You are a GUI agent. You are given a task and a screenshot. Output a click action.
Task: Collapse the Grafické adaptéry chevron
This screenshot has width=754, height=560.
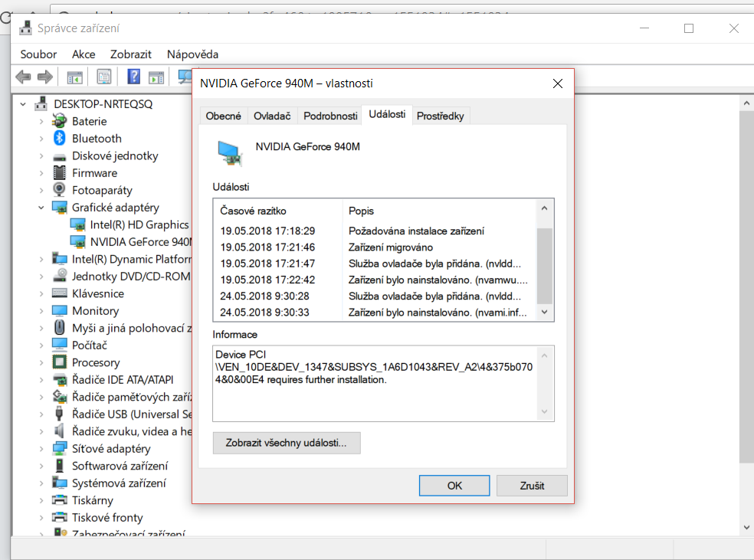(x=41, y=207)
